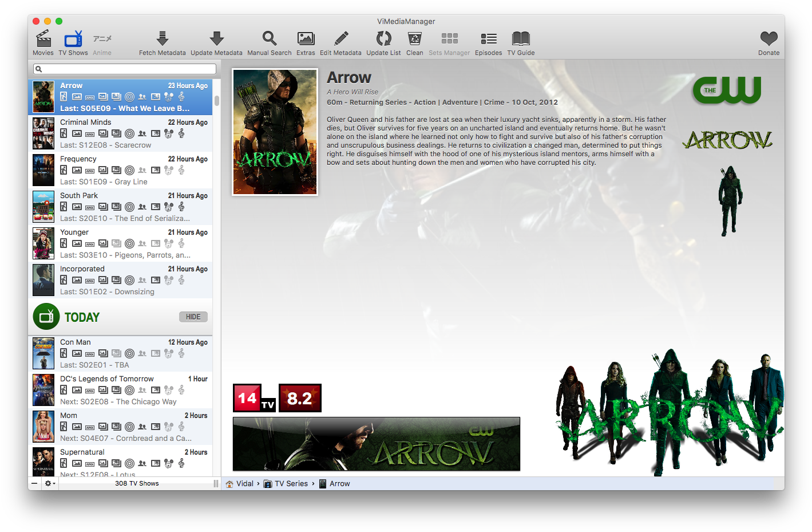
Task: Click the Vidal home breadcrumb
Action: pyautogui.click(x=244, y=483)
